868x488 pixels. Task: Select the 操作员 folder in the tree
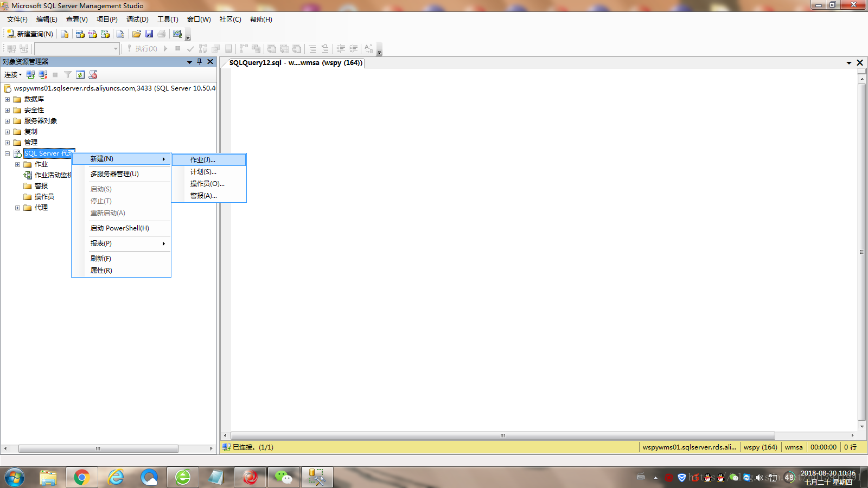pos(44,197)
